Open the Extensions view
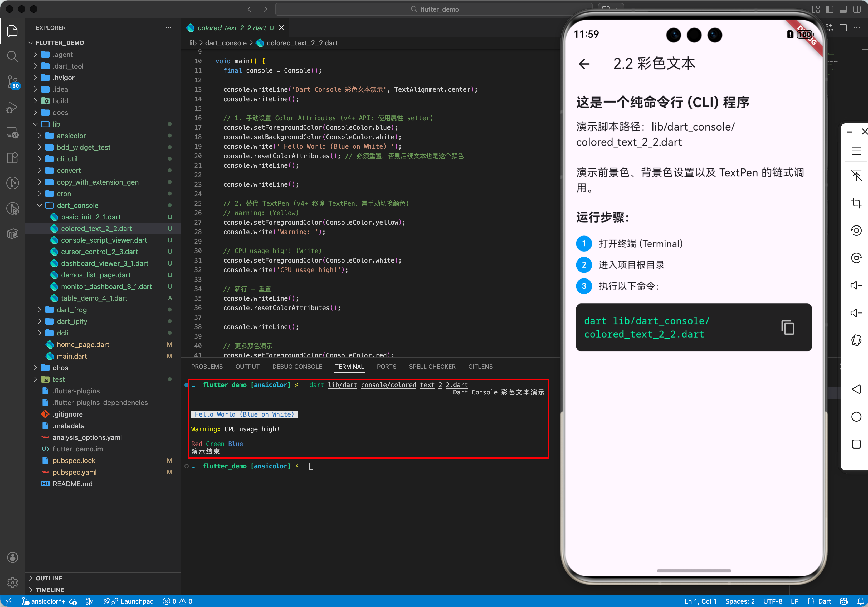868x607 pixels. pos(12,158)
